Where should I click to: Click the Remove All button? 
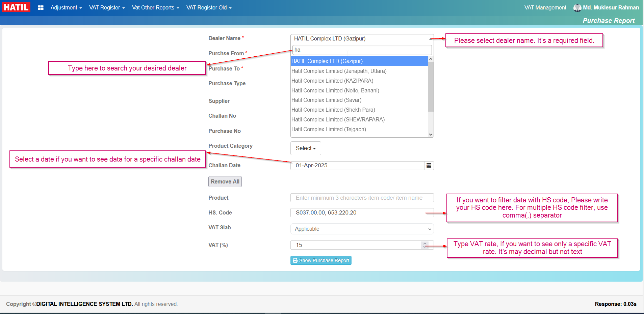coord(225,182)
